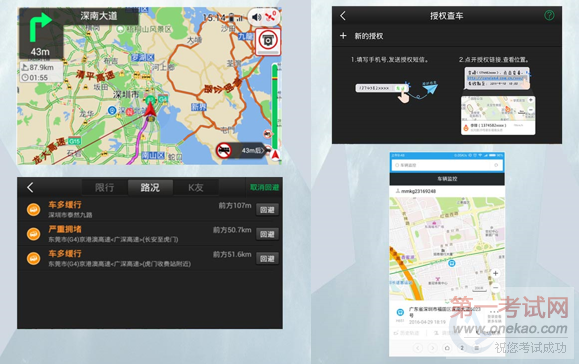Tap the no-vehicle restriction sign icon

click(x=224, y=150)
